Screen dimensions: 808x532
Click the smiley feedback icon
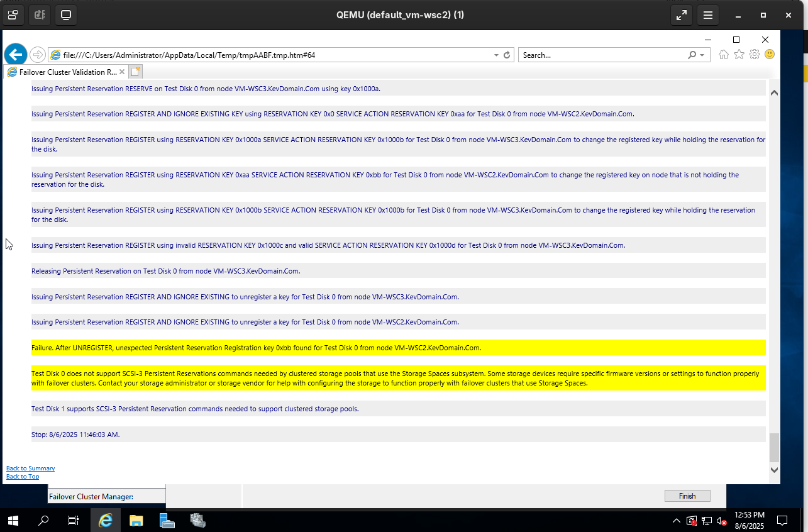[770, 55]
